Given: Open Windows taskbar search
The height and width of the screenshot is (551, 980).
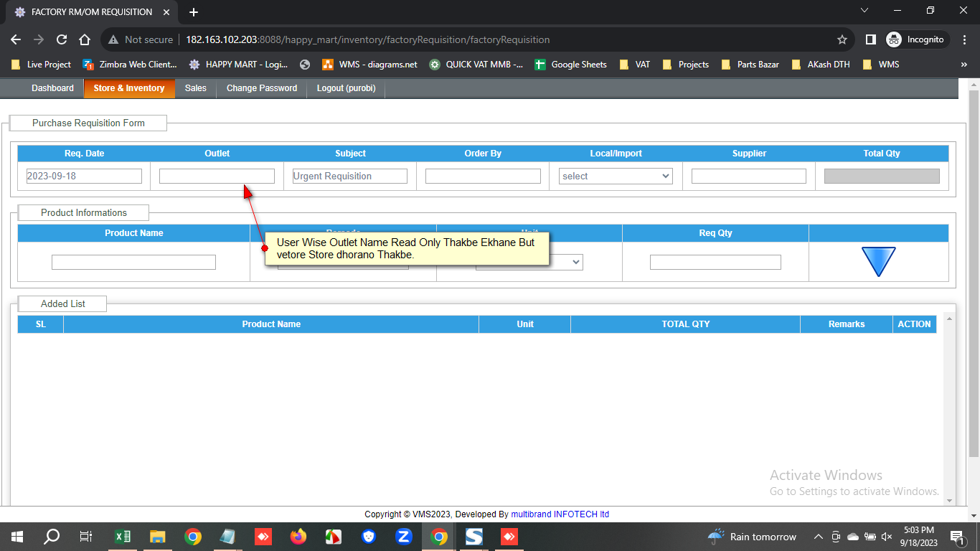Looking at the screenshot, I should pos(52,537).
